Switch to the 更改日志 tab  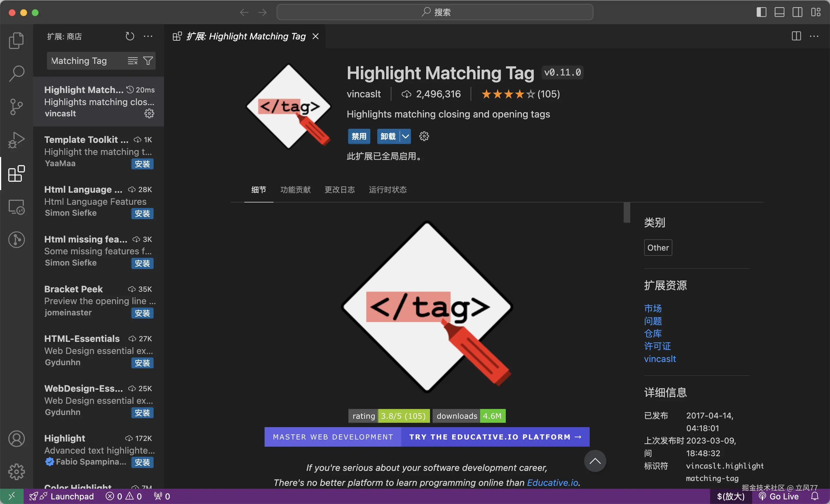[339, 190]
